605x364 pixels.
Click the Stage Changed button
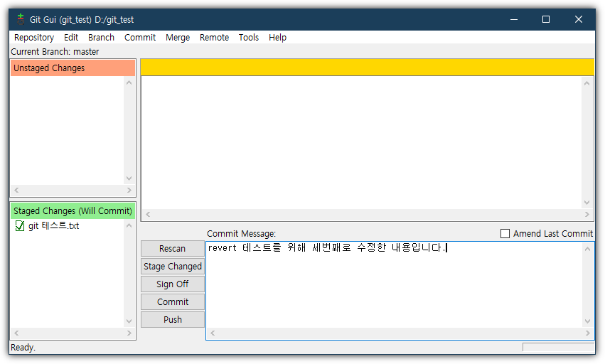[173, 267]
